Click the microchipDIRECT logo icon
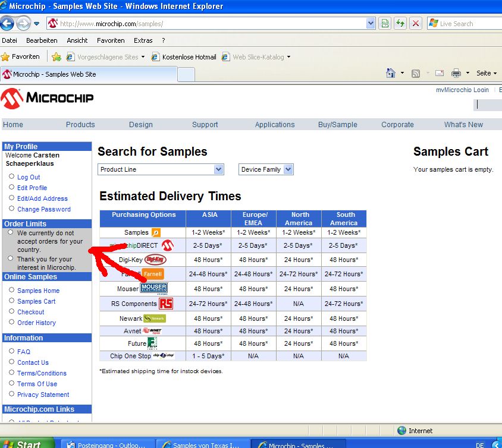The width and height of the screenshot is (502, 448). pyautogui.click(x=168, y=245)
